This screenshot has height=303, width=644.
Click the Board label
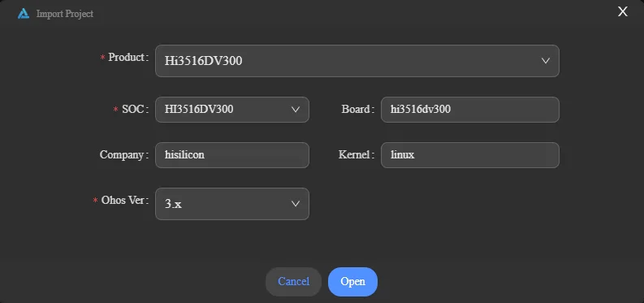tap(357, 110)
